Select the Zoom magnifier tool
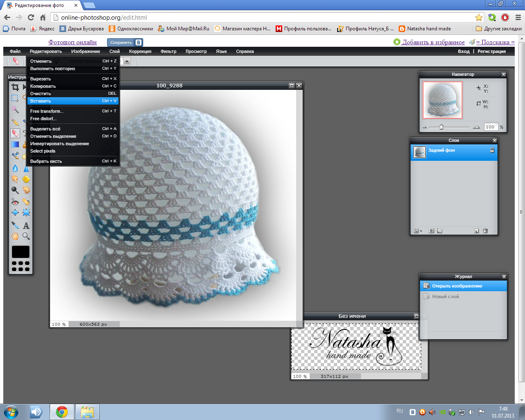This screenshot has width=525, height=420. click(x=26, y=236)
